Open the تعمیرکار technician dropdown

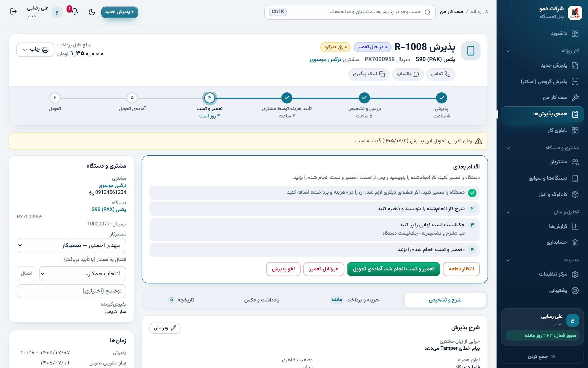[71, 245]
